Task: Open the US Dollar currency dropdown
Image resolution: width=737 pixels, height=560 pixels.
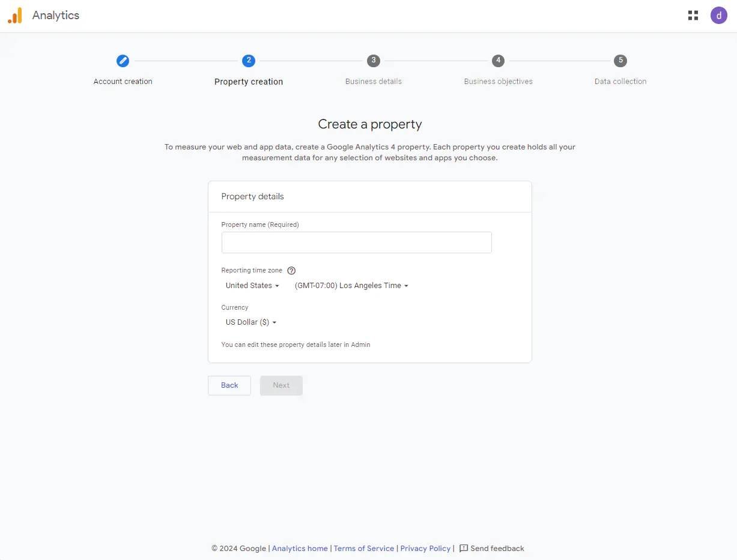Action: 251,322
